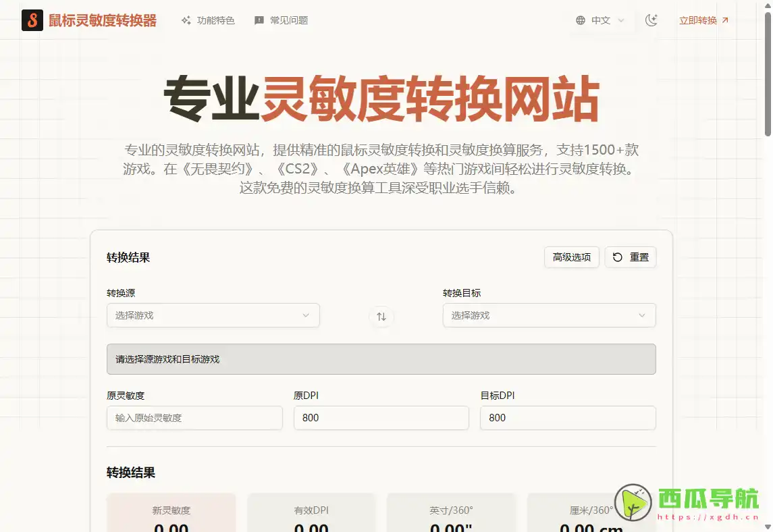This screenshot has width=773, height=532.
Task: Click the 立即转换 link
Action: click(699, 20)
